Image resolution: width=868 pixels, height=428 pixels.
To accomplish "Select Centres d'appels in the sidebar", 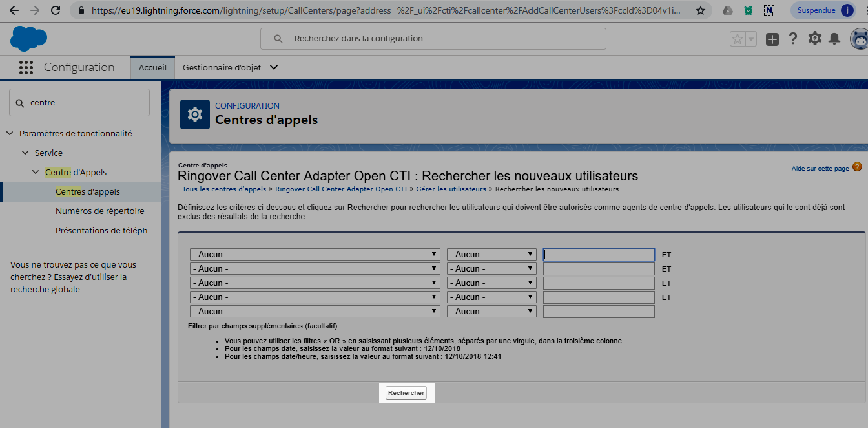I will point(87,191).
